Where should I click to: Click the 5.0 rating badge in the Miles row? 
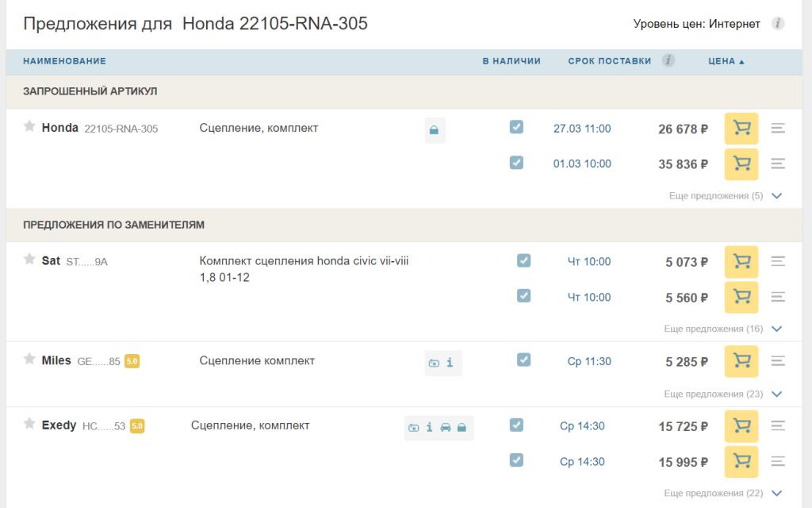click(132, 361)
